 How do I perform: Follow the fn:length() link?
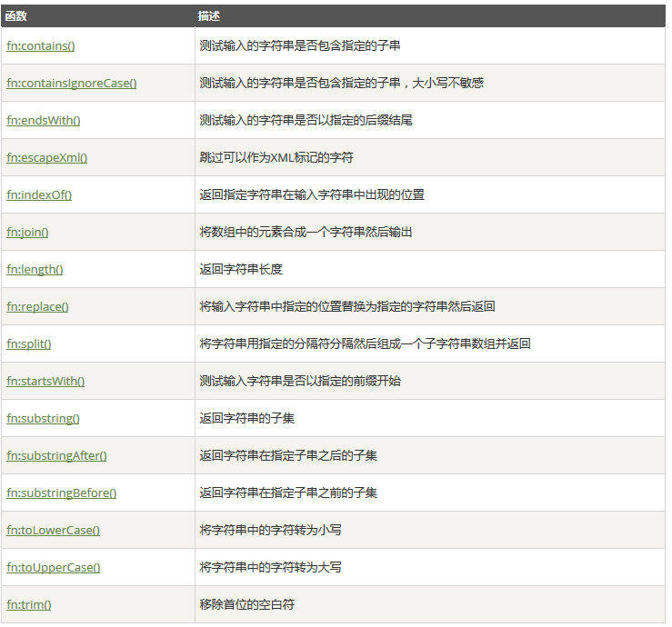pyautogui.click(x=35, y=269)
